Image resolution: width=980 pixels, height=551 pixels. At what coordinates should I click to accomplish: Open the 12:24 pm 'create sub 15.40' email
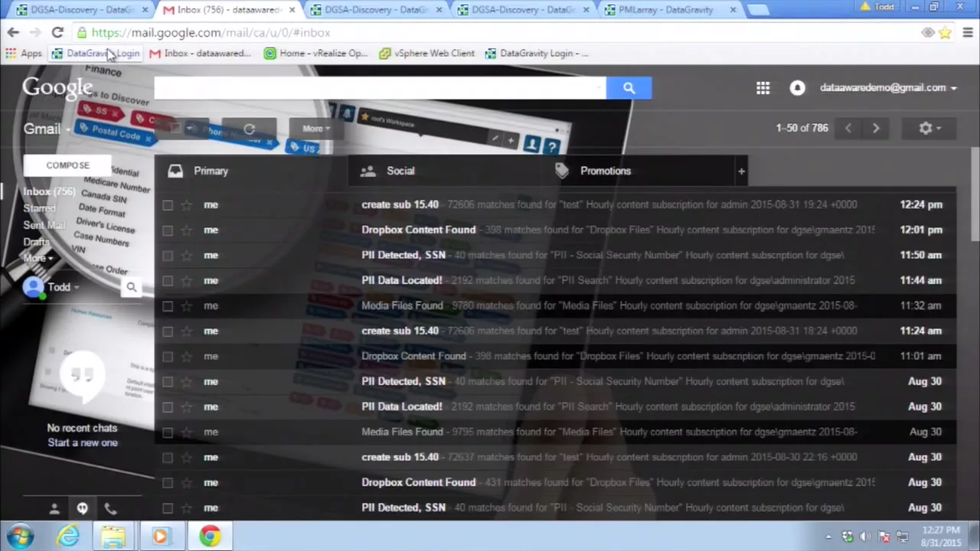(555, 205)
